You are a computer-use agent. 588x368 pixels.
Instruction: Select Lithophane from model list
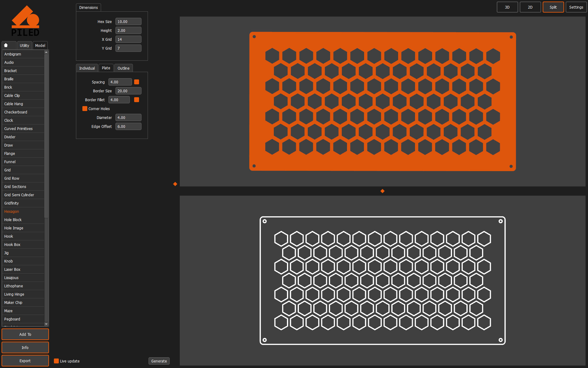23,286
